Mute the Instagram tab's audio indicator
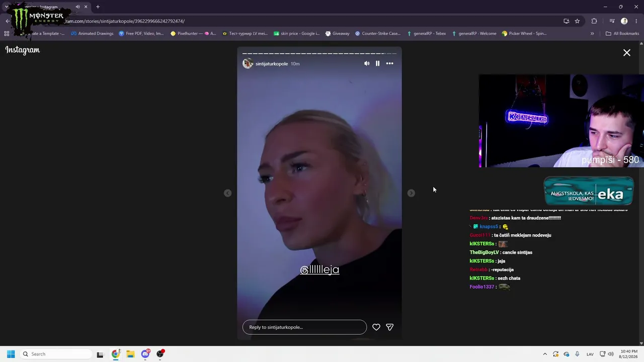 pyautogui.click(x=77, y=7)
